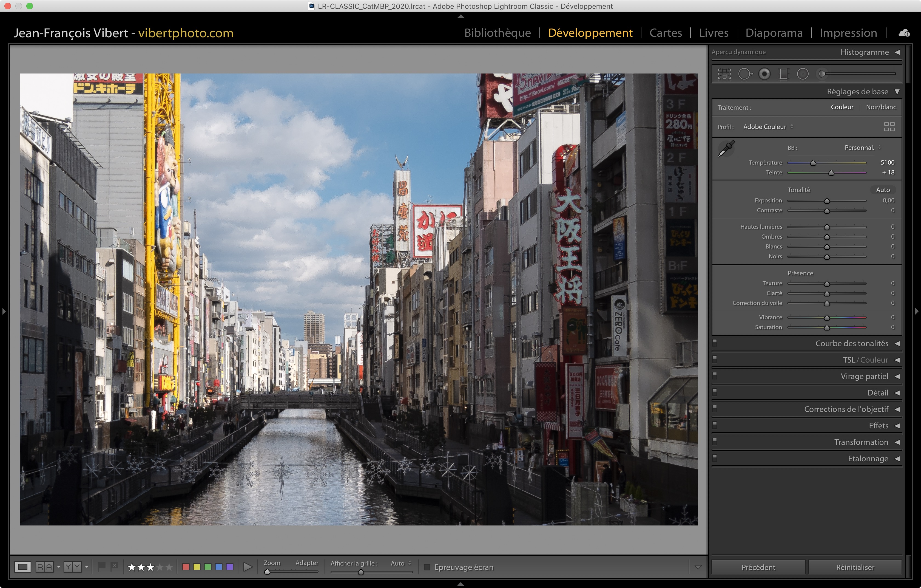Pick the Radial Filter tool
The height and width of the screenshot is (588, 921).
[x=802, y=74]
